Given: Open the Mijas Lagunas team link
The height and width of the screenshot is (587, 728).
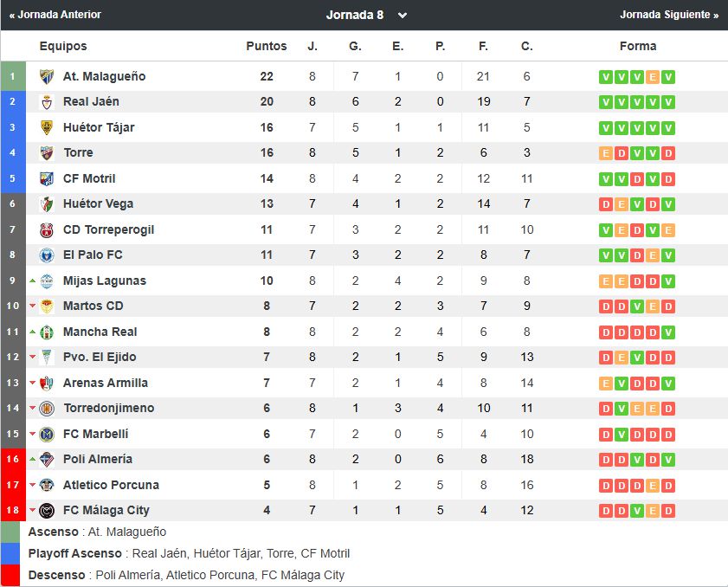Looking at the screenshot, I should 104,281.
